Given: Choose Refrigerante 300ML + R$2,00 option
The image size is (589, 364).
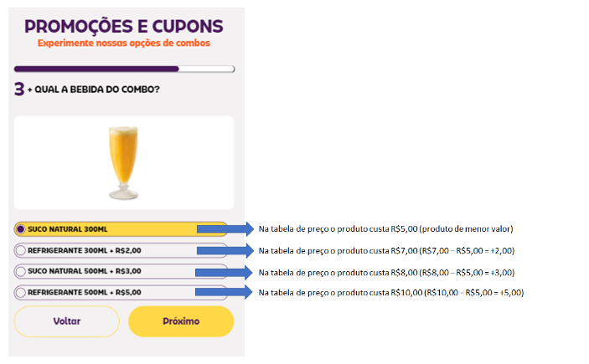Looking at the screenshot, I should 21,250.
